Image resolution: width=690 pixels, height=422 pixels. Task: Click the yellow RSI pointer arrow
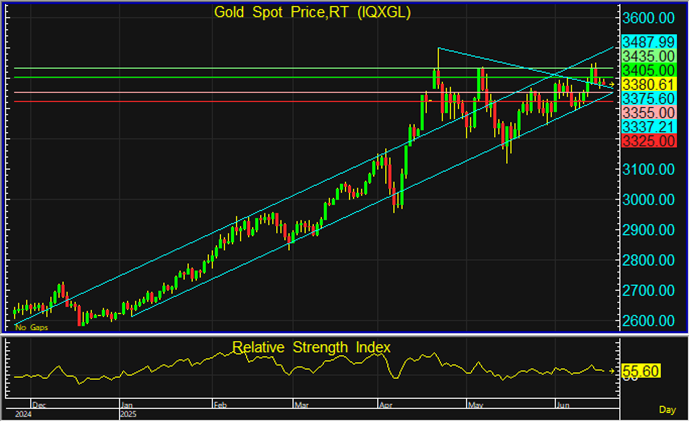point(612,371)
